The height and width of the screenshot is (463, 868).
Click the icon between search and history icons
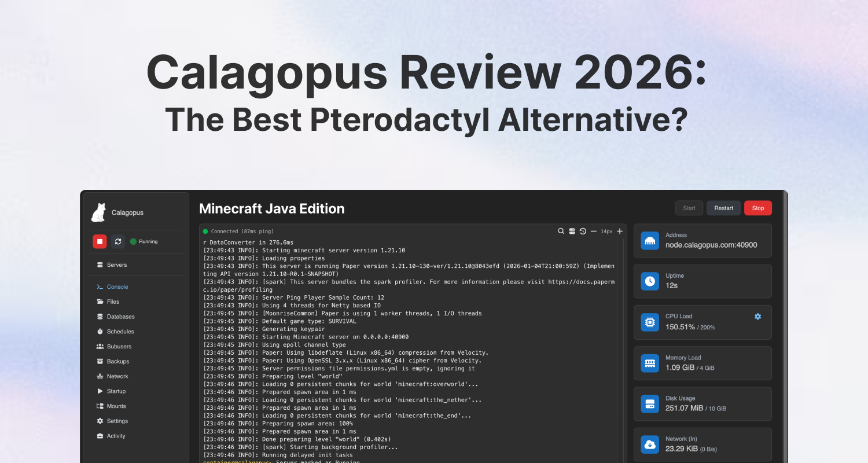pos(572,231)
